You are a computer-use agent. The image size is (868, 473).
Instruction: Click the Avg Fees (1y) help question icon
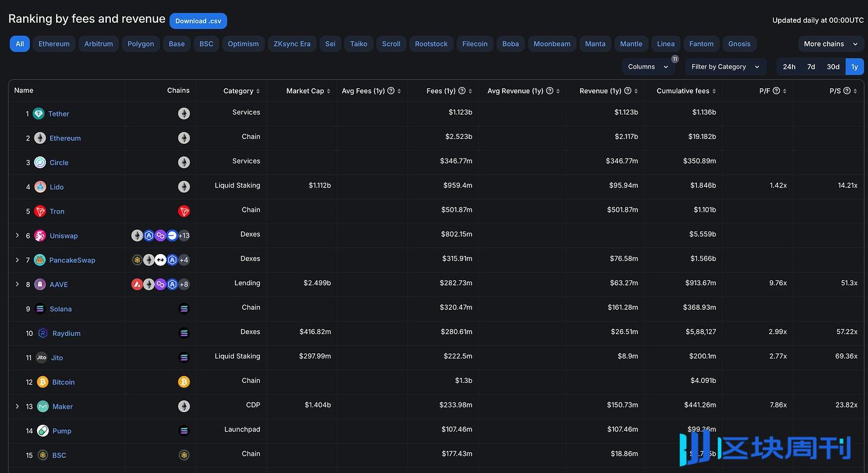click(x=391, y=91)
